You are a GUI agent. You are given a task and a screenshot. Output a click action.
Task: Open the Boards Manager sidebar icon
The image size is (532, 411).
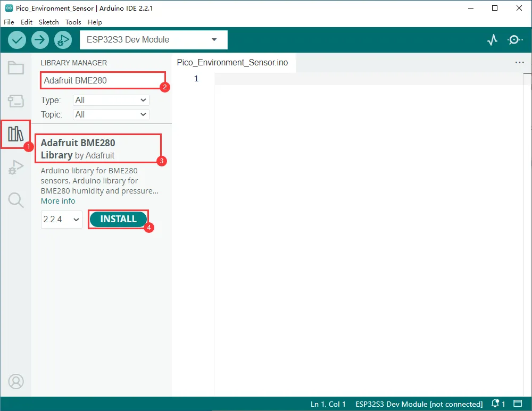click(16, 101)
